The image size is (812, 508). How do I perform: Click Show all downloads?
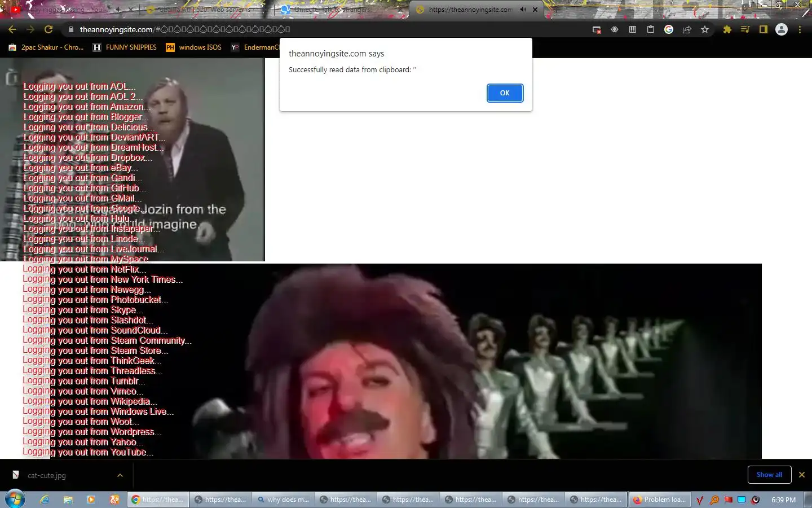pos(769,475)
